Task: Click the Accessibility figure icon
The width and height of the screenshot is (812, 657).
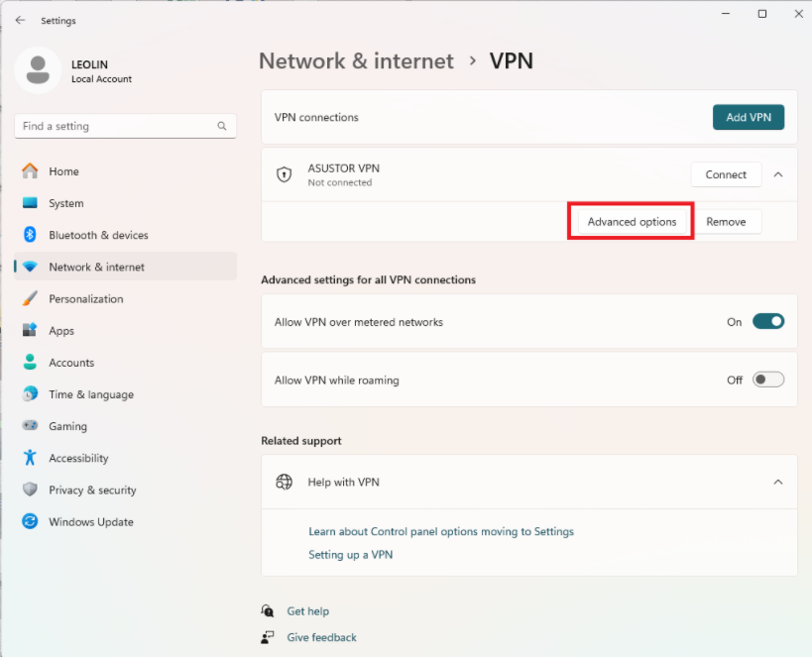Action: tap(30, 458)
